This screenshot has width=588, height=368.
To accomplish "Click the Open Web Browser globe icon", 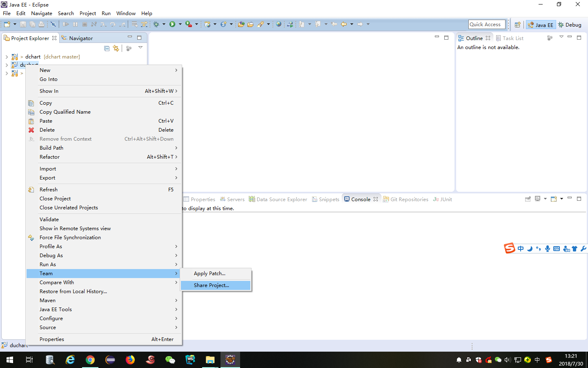I will pyautogui.click(x=278, y=24).
